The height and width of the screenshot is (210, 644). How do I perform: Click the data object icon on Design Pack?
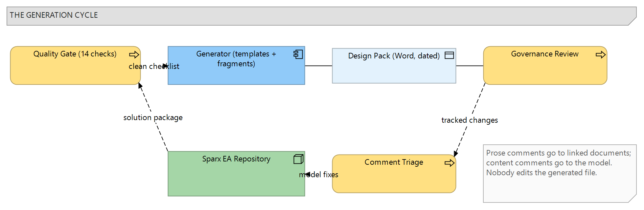point(449,55)
